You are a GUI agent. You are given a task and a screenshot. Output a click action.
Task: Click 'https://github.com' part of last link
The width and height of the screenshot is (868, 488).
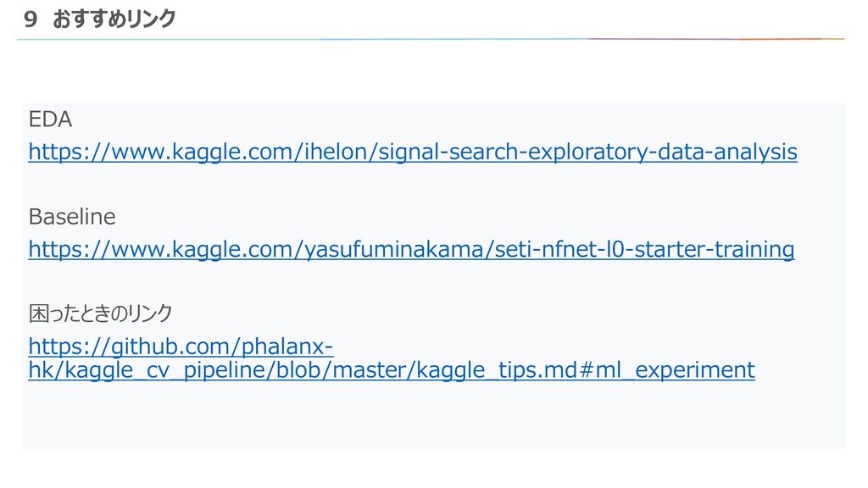click(x=132, y=347)
